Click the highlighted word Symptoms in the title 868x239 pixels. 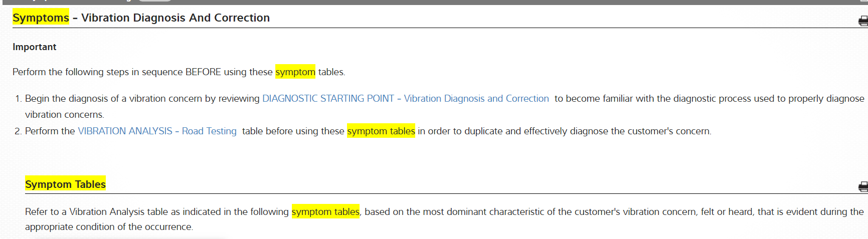41,18
